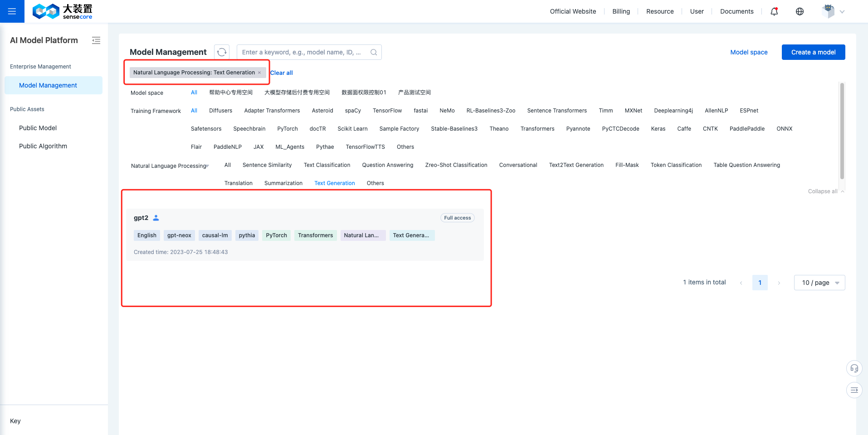Image resolution: width=868 pixels, height=435 pixels.
Task: Refresh the model list
Action: 222,52
